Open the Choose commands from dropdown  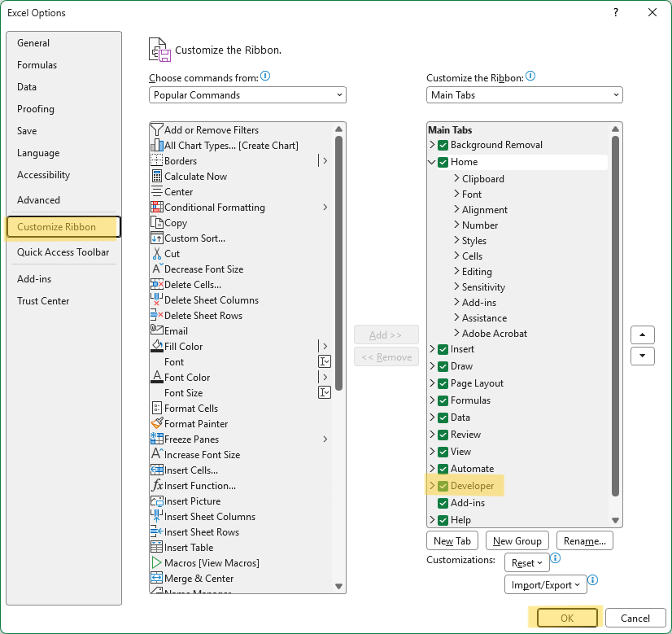247,95
